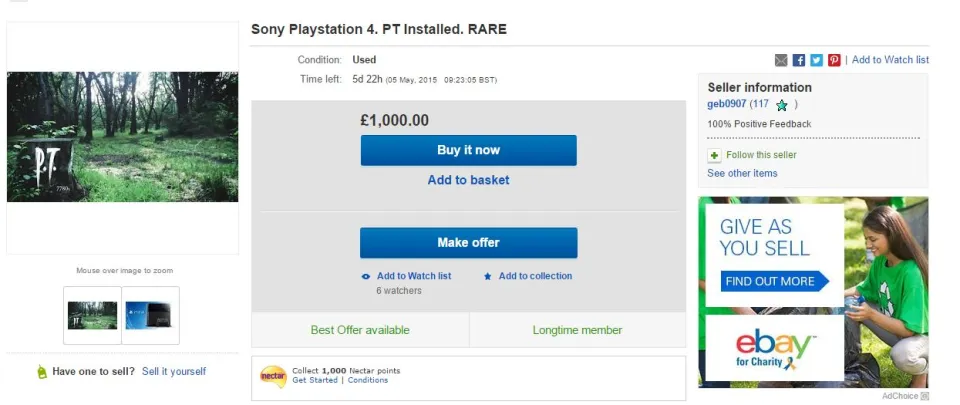960x405 pixels.
Task: Share listing on Twitter icon
Action: [816, 60]
